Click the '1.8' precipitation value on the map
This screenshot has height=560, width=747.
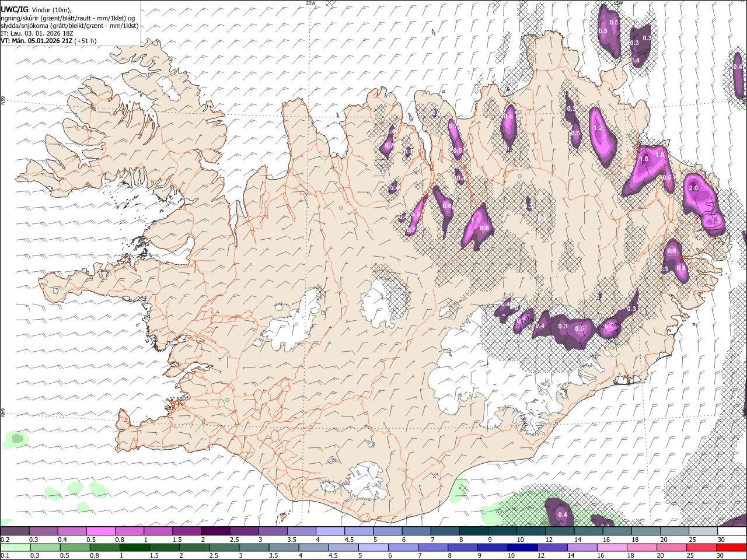click(644, 159)
